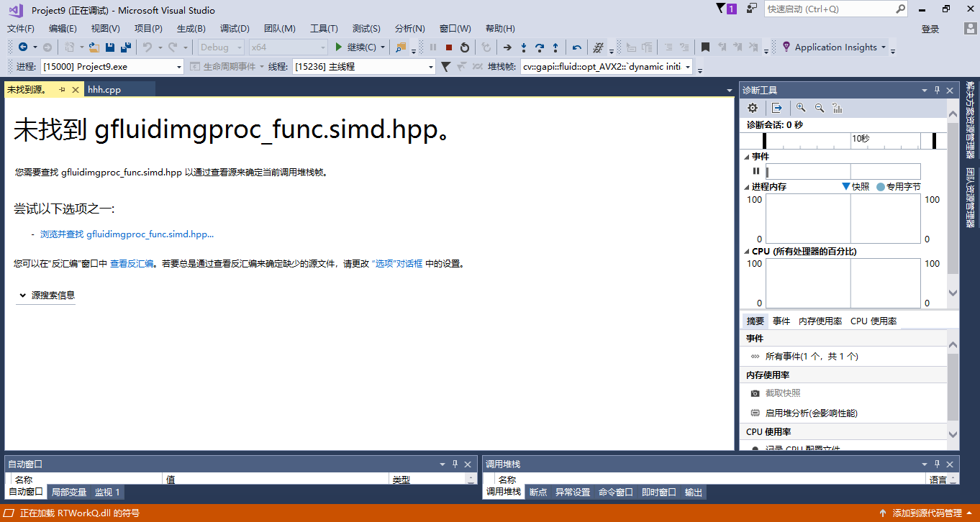Click diagnostic tools export icon
This screenshot has width=980, height=522.
777,108
